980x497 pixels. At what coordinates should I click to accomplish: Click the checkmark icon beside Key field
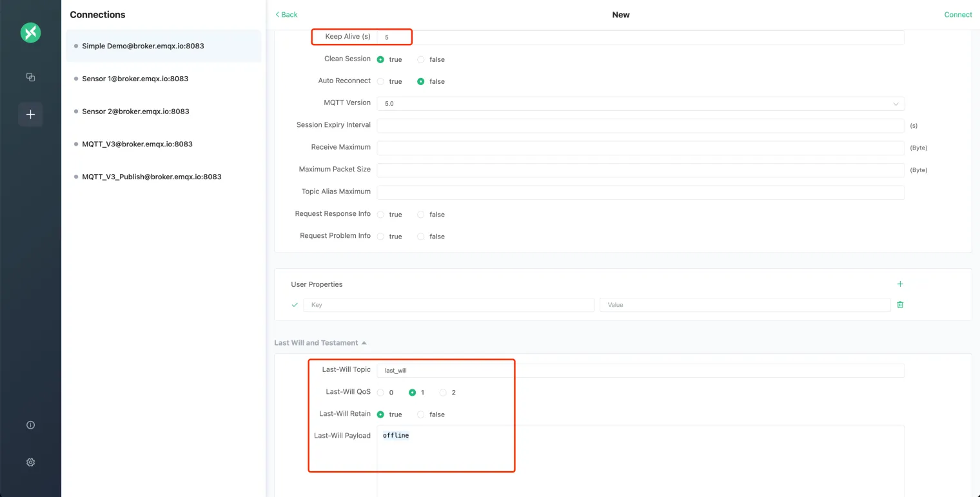point(295,304)
